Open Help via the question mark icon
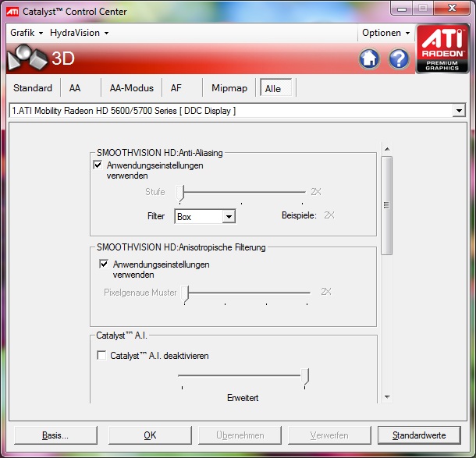Viewport: 476px width, 458px height. (399, 59)
